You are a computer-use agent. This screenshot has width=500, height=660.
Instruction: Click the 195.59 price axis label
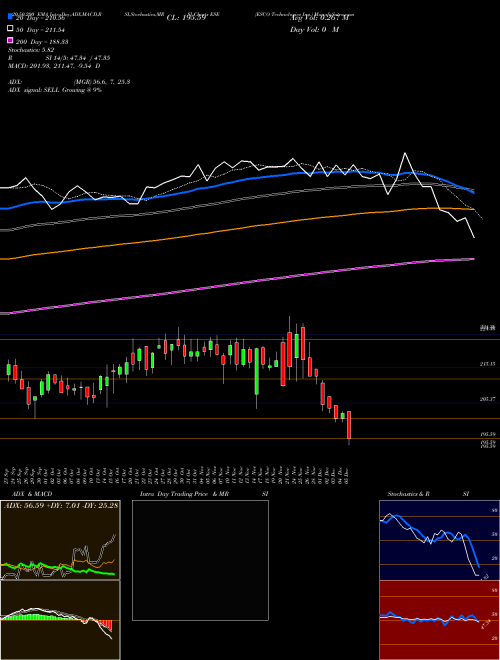(487, 434)
